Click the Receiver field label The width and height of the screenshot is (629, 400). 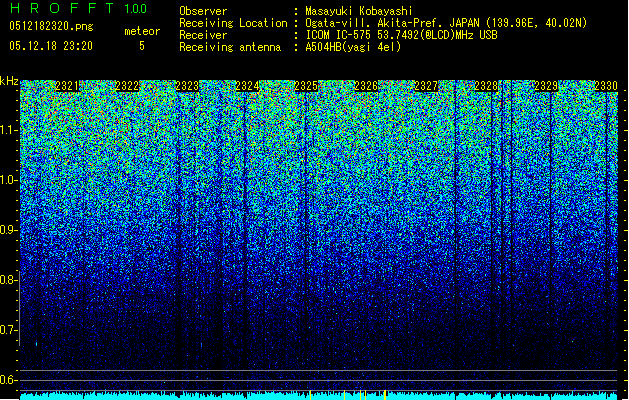click(x=203, y=35)
